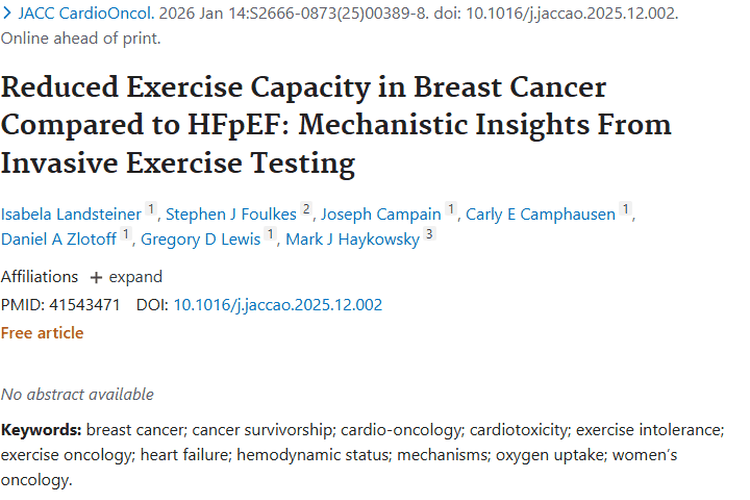750x500 pixels.
Task: Open Gregory D Lewis author link
Action: coord(201,239)
